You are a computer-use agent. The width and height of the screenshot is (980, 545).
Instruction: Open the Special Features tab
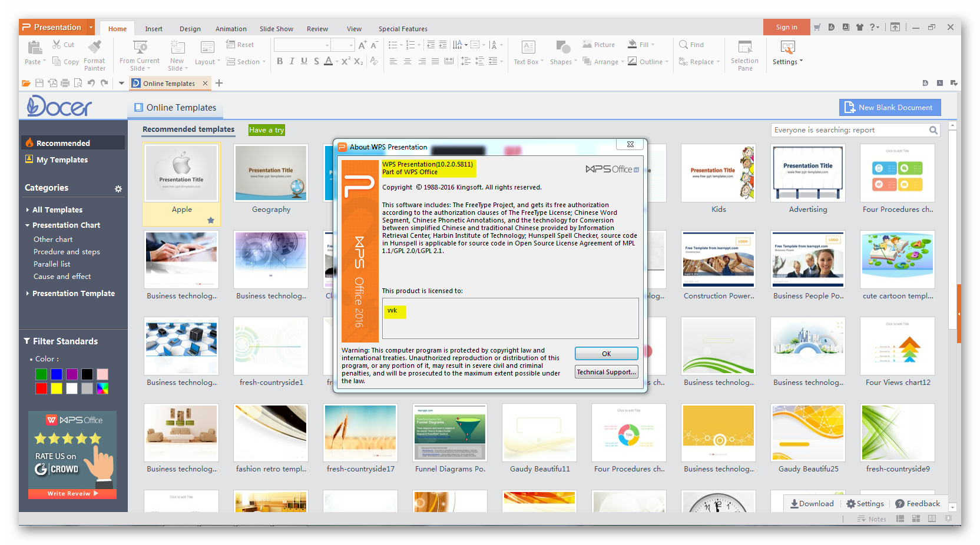point(403,29)
